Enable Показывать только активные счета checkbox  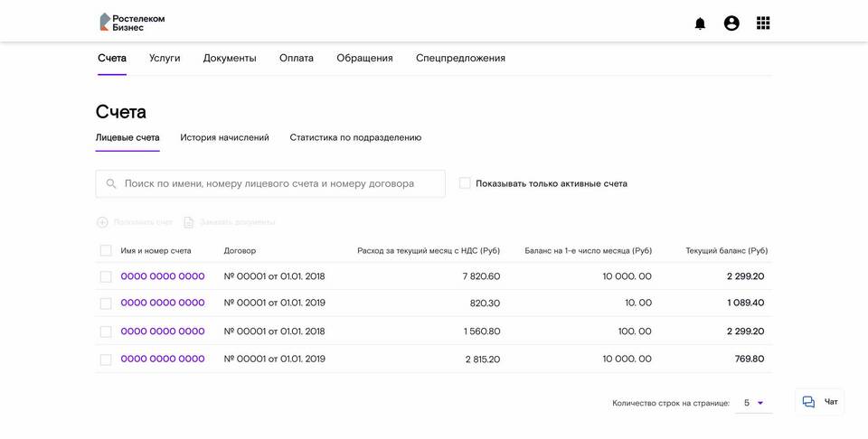click(465, 183)
